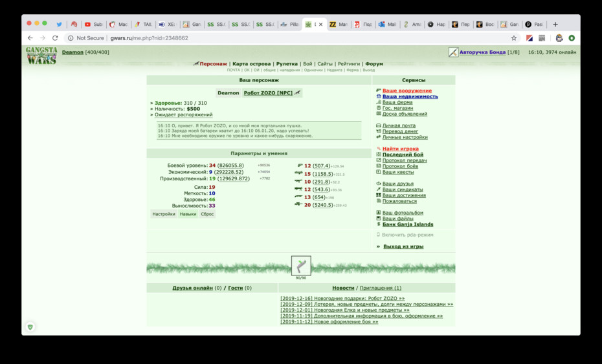Screen dimensions: 602x364
Task: Click the Ожидает распоряжений status link
Action: [x=184, y=114]
